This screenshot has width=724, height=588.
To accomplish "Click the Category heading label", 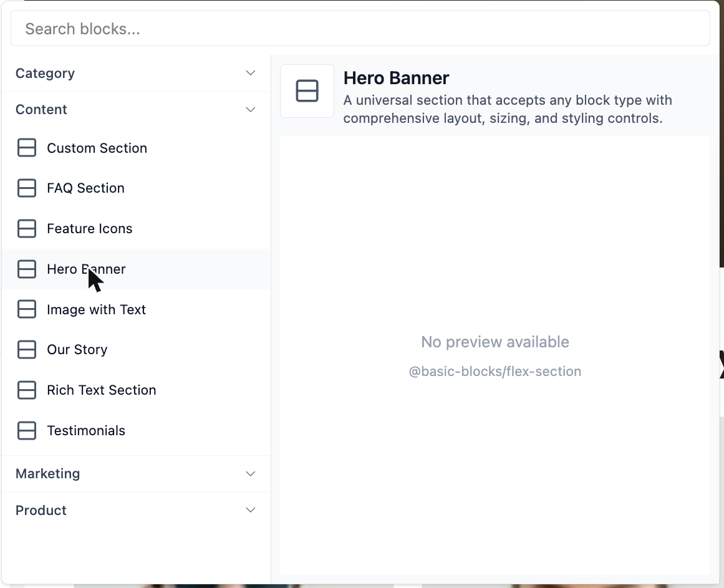I will [x=46, y=74].
